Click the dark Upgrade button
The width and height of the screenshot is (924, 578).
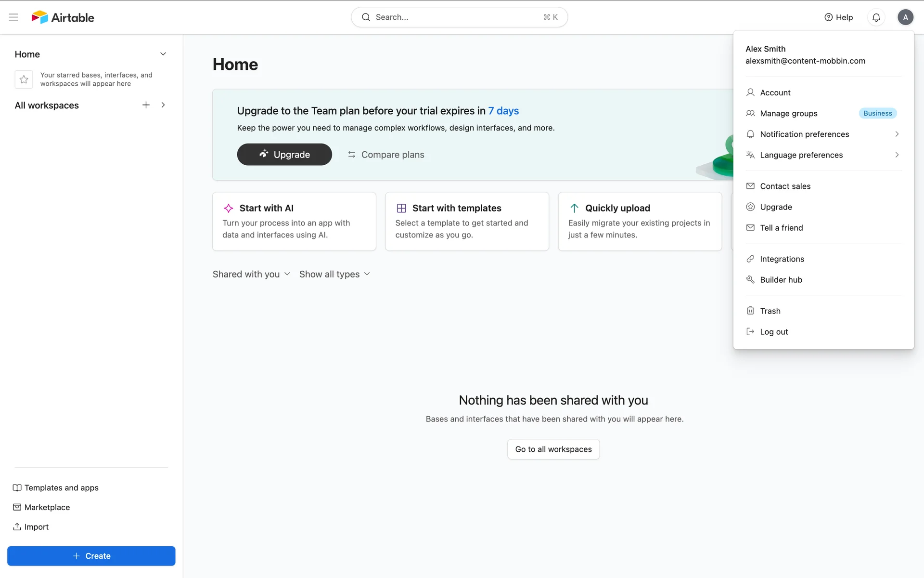click(x=284, y=155)
